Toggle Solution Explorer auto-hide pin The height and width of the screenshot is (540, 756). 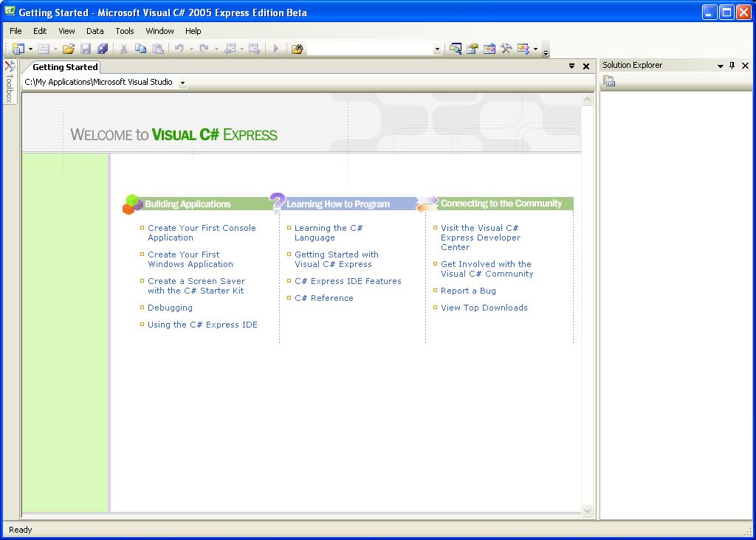[732, 66]
